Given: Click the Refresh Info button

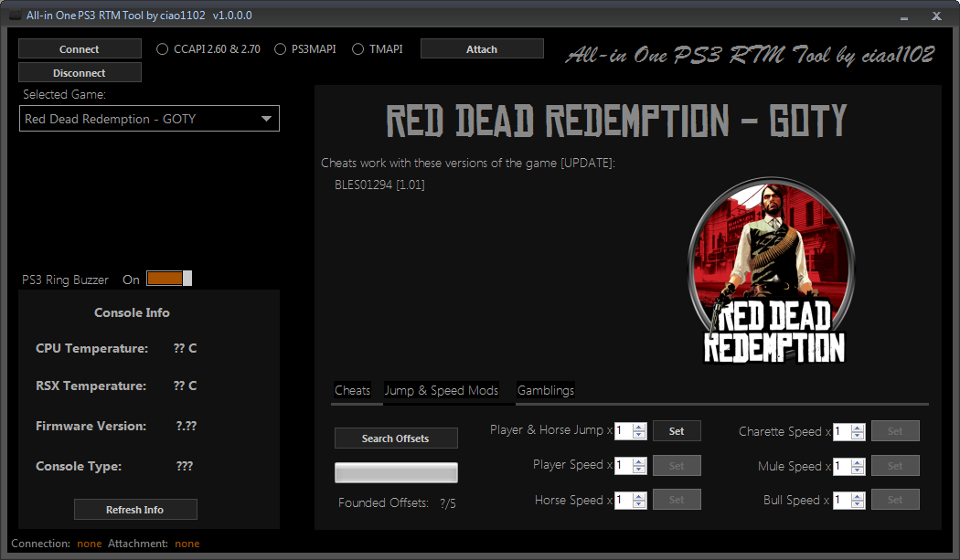Looking at the screenshot, I should pos(135,509).
